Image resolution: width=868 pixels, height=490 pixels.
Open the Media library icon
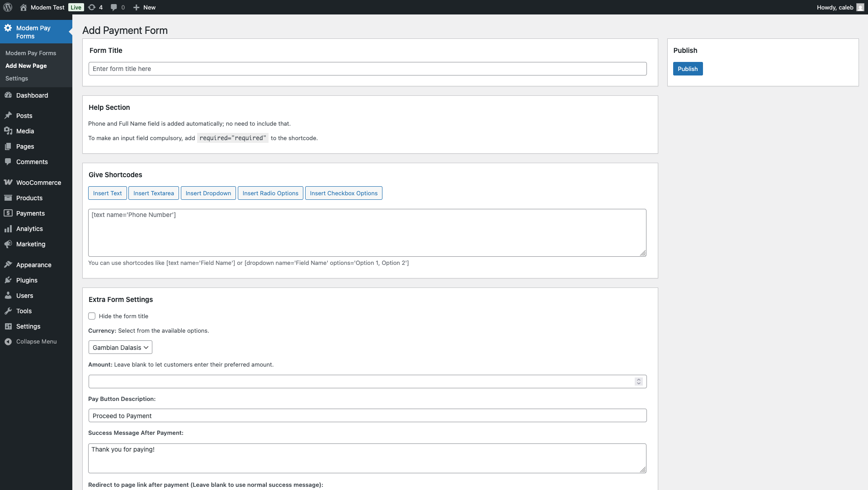click(8, 131)
